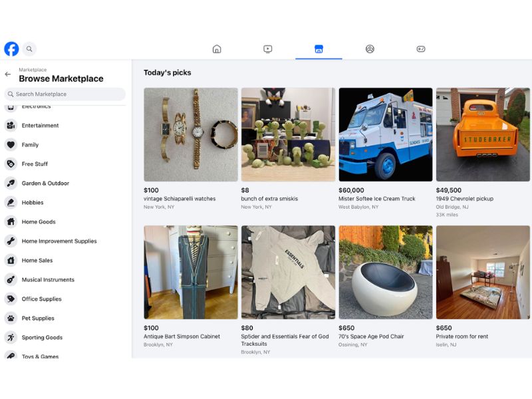Open the Essentials tracksuit photo
This screenshot has width=532, height=399.
point(288,272)
